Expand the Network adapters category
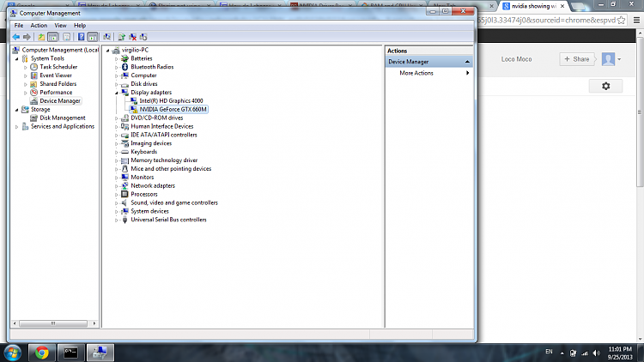The image size is (644, 362). tap(116, 186)
